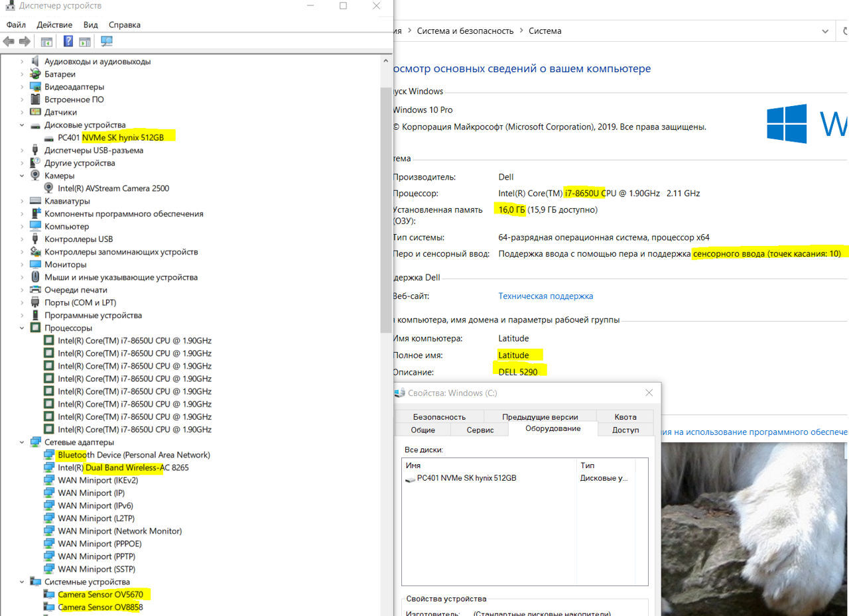Click the Видеоадаптеры display adapter icon

point(36,87)
